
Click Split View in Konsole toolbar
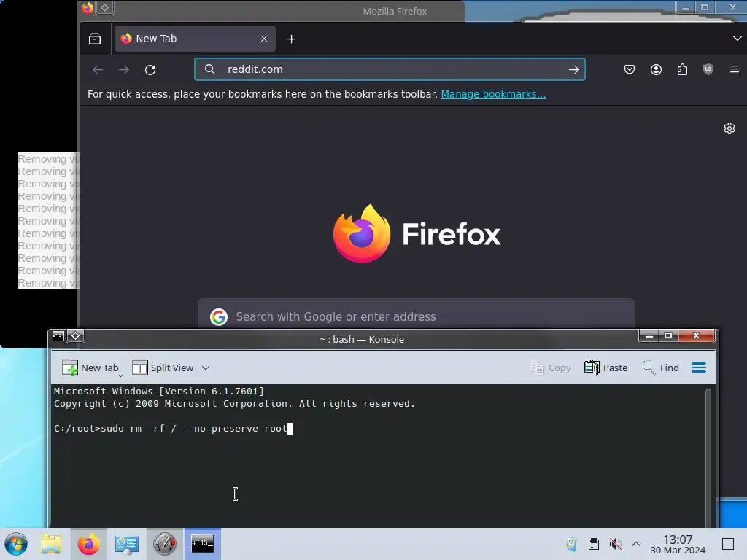pos(163,367)
